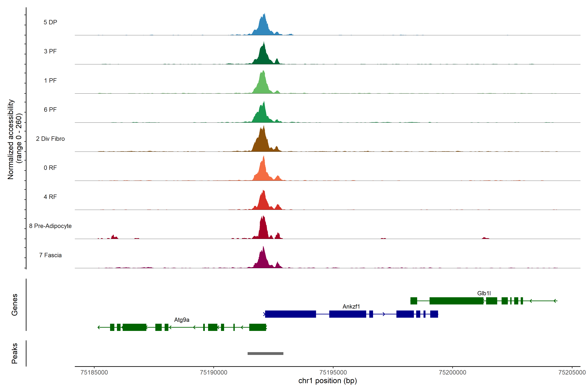Screen dimensions: 588x392
Task: Click the Atg9a gene label
Action: pos(182,320)
